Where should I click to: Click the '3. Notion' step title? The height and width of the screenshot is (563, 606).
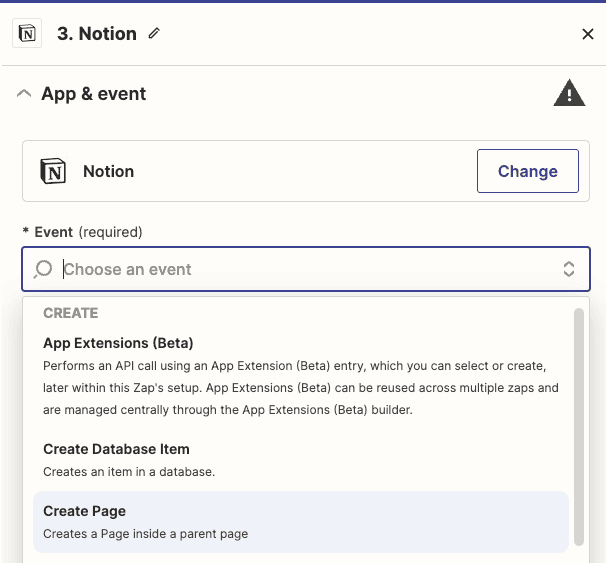pos(97,34)
